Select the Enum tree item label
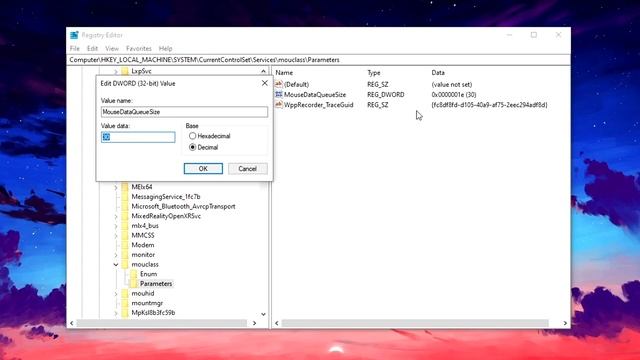This screenshot has height=360, width=640. 149,274
